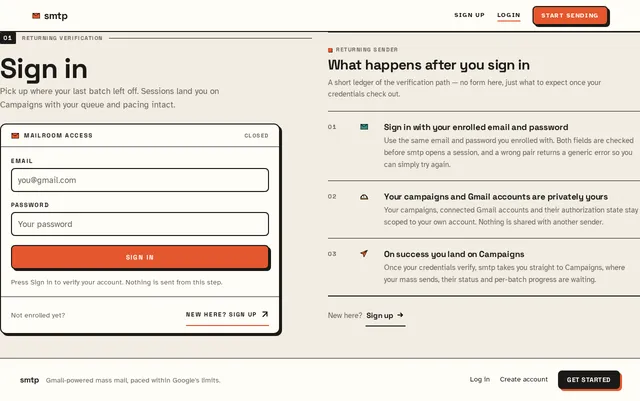Click the arrow icon next to New Here? Sign Up
This screenshot has height=401, width=640.
[265, 314]
